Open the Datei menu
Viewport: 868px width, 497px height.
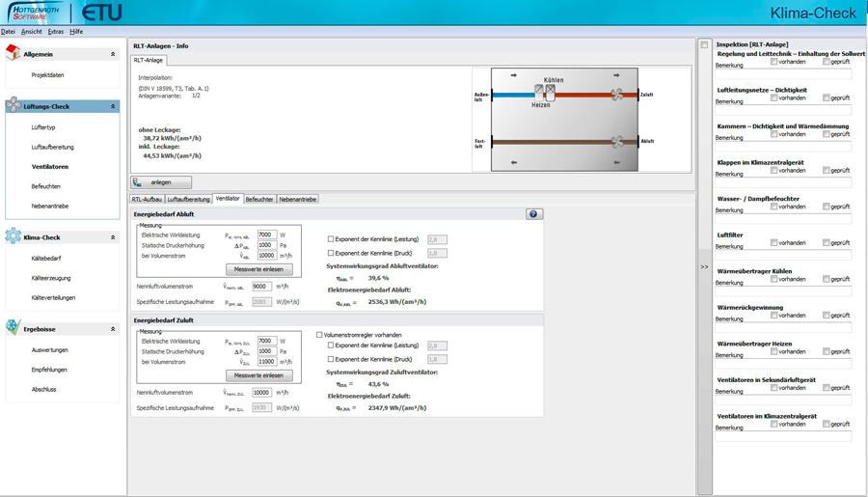point(8,32)
